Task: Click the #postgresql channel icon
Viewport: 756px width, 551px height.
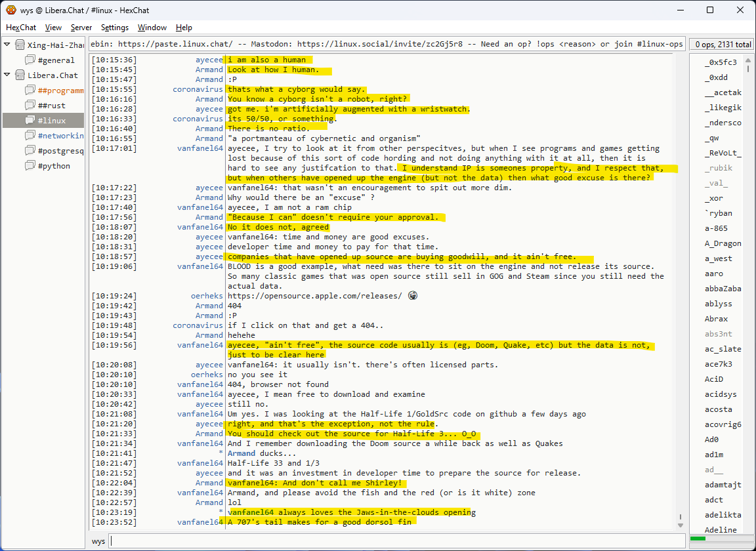Action: click(x=30, y=151)
